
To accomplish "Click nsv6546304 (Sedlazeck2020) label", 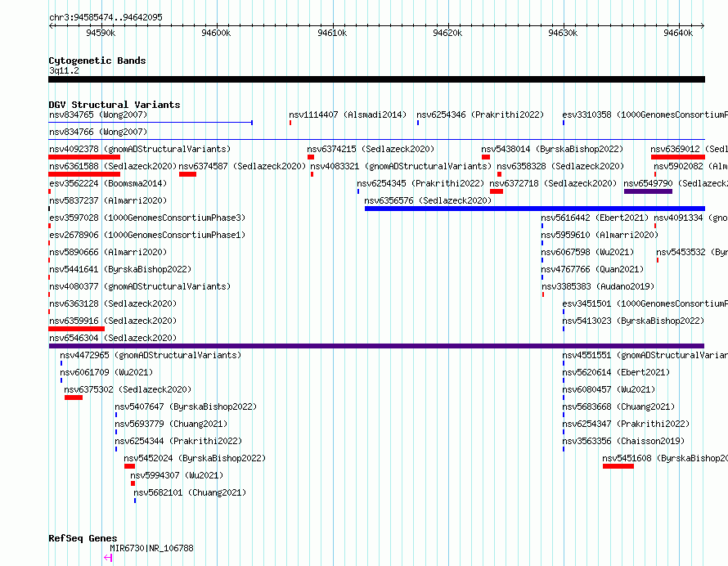I will [113, 338].
